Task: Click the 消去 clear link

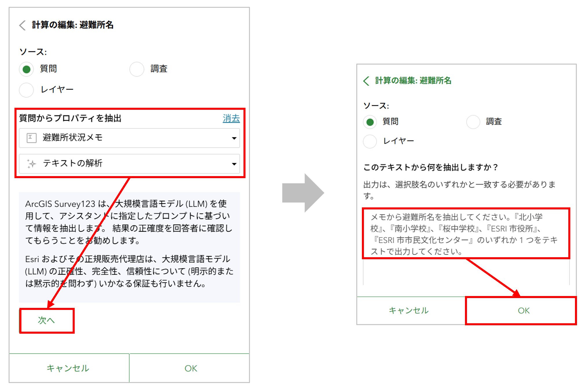Action: pyautogui.click(x=231, y=118)
